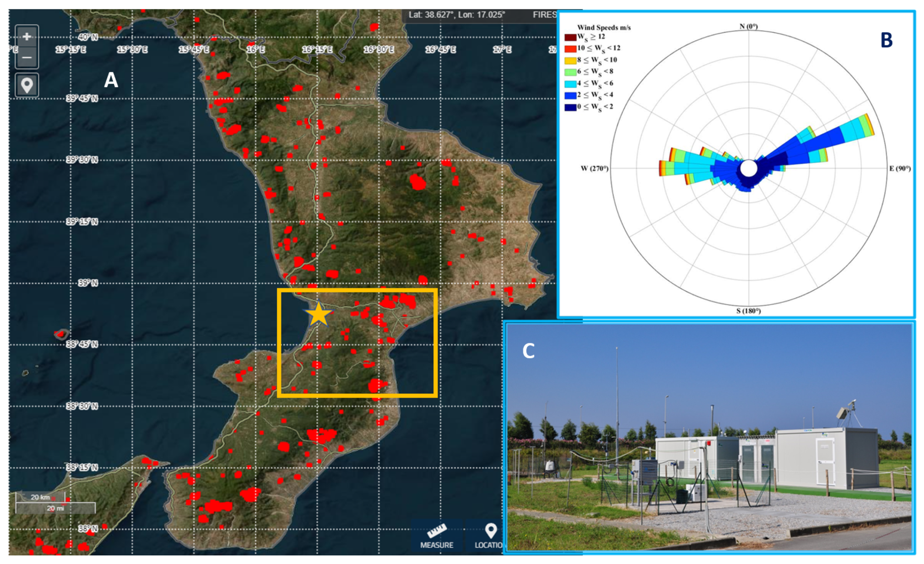This screenshot has width=924, height=564.
Task: Click the location pin button under zoom controls
Action: click(x=27, y=85)
